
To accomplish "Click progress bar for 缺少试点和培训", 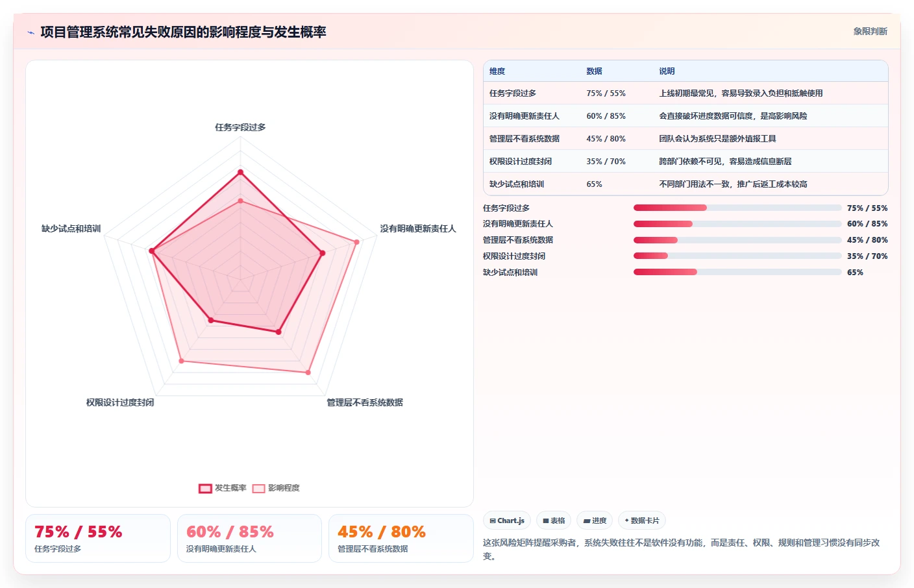I will 737,272.
